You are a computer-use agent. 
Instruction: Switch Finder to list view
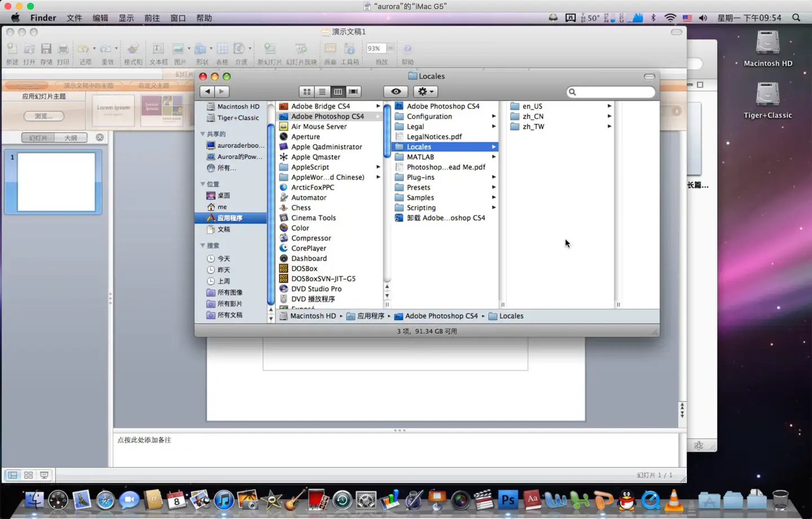(x=323, y=91)
